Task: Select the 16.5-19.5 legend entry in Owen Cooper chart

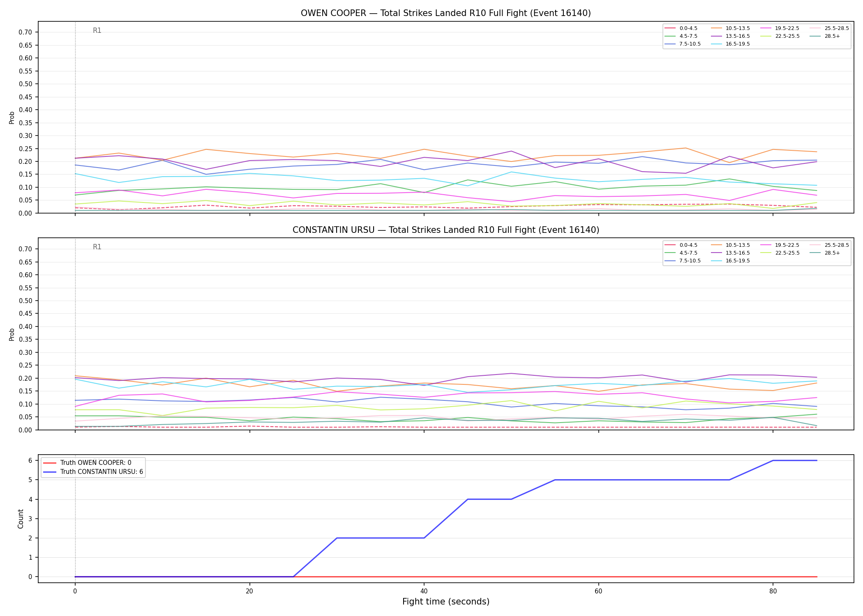Action: 730,44
